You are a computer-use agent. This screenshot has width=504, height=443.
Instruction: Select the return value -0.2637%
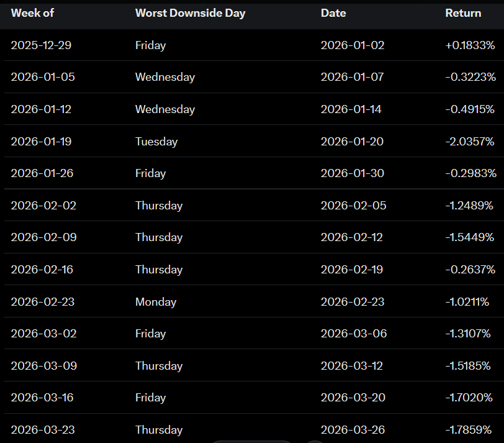[470, 269]
